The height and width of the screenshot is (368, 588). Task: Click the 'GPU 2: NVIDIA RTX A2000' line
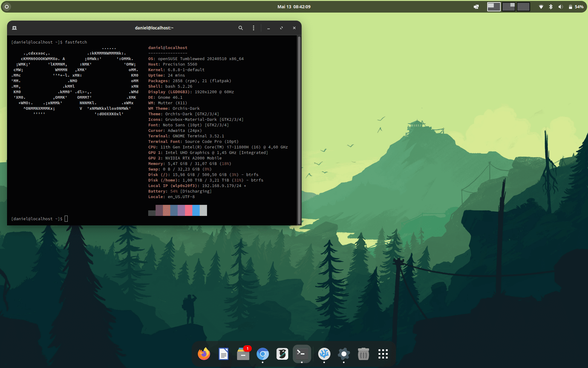click(185, 158)
